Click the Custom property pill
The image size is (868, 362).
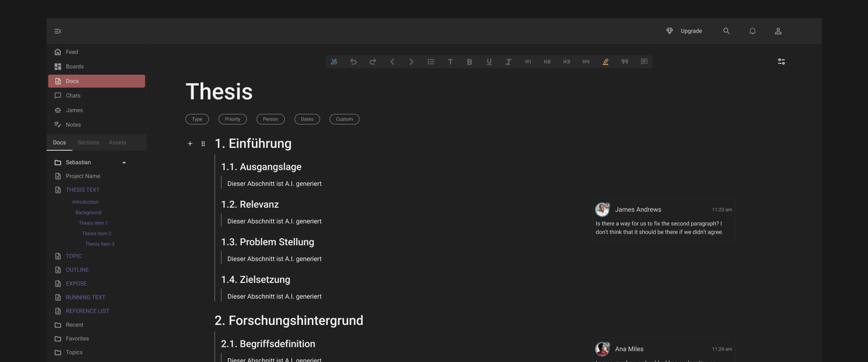tap(344, 119)
